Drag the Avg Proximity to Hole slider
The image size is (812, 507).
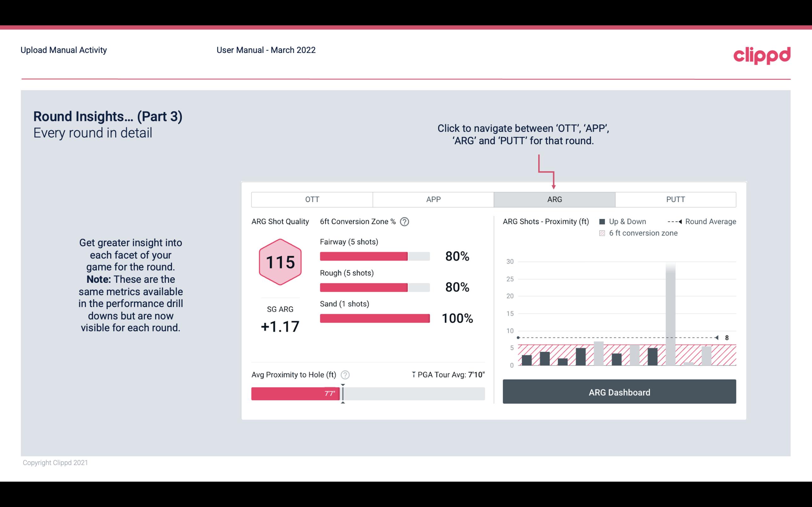(341, 392)
